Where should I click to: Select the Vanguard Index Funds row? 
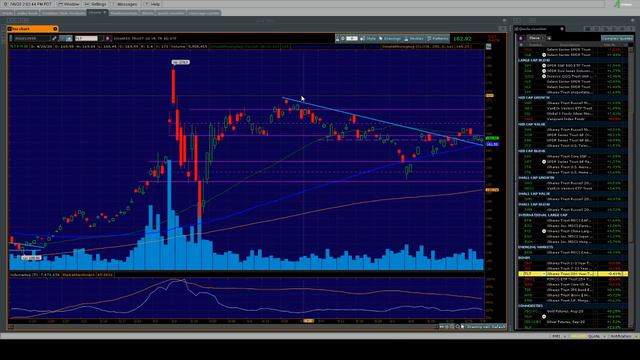point(573,119)
